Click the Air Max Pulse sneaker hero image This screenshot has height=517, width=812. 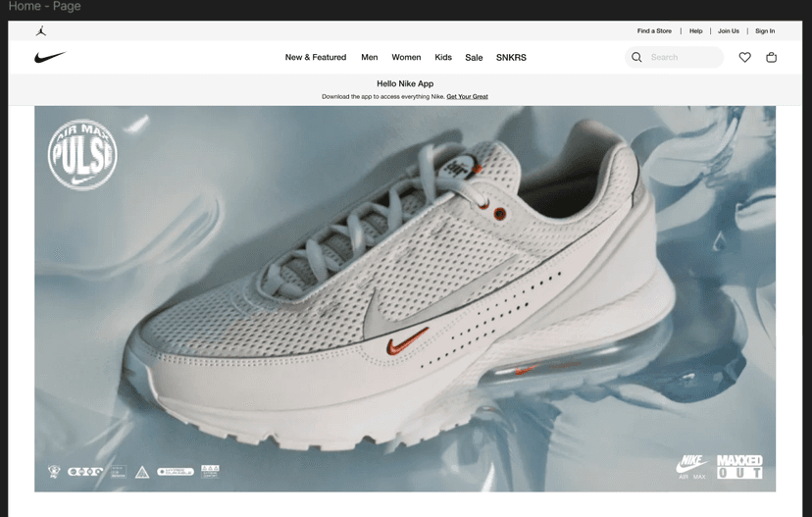405,299
